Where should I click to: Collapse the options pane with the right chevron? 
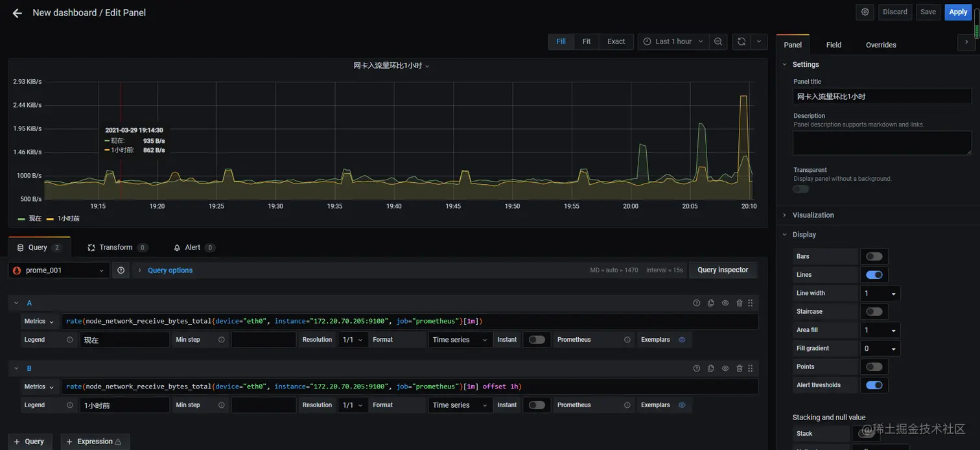click(x=966, y=42)
